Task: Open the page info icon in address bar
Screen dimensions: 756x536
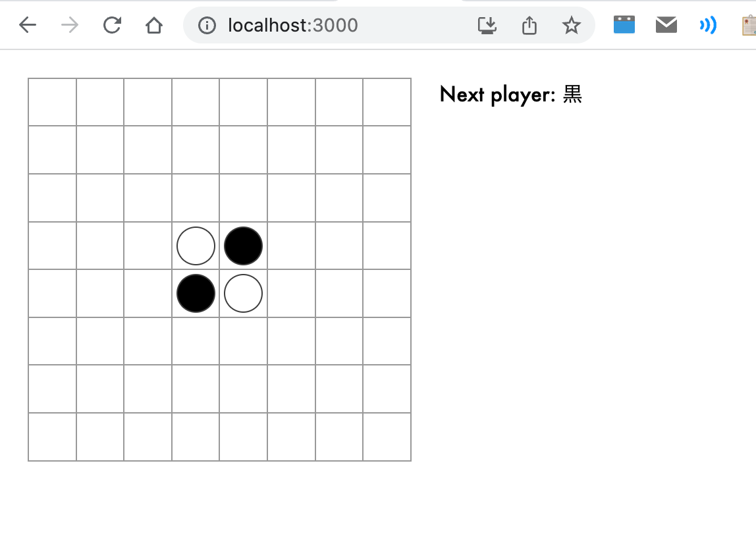Action: [x=207, y=25]
